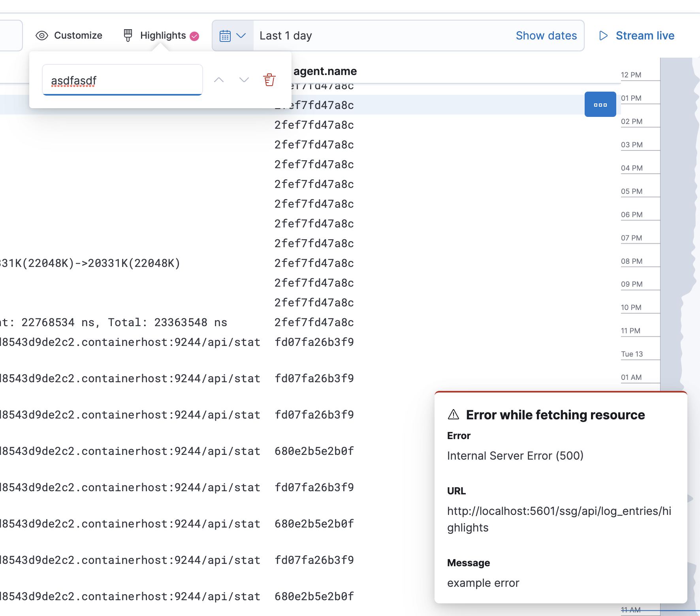Jump to 08 PM on timeline

[x=632, y=261]
